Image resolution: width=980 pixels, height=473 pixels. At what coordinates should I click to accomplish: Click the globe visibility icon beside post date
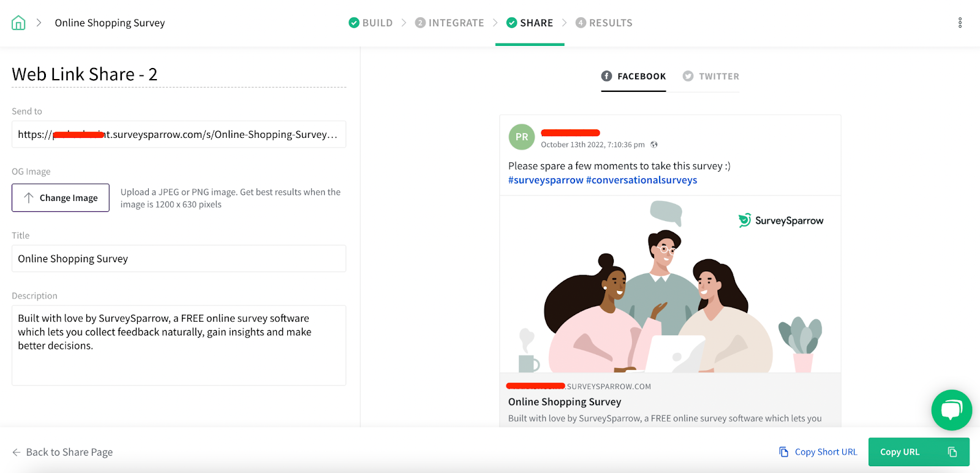(x=654, y=145)
